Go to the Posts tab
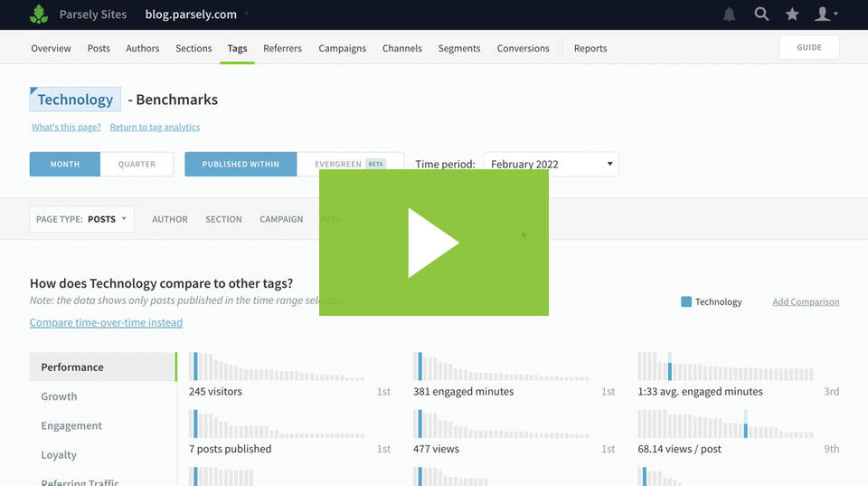The image size is (868, 486). (x=99, y=48)
